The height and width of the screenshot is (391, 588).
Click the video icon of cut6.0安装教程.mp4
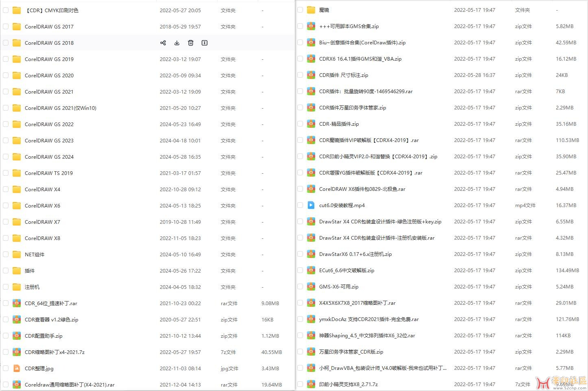(x=311, y=205)
